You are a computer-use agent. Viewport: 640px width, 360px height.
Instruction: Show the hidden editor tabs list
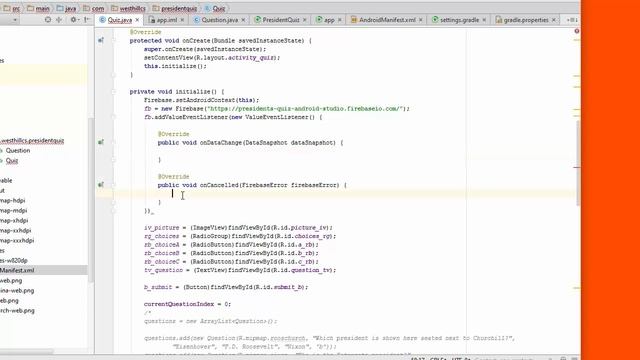coord(572,20)
